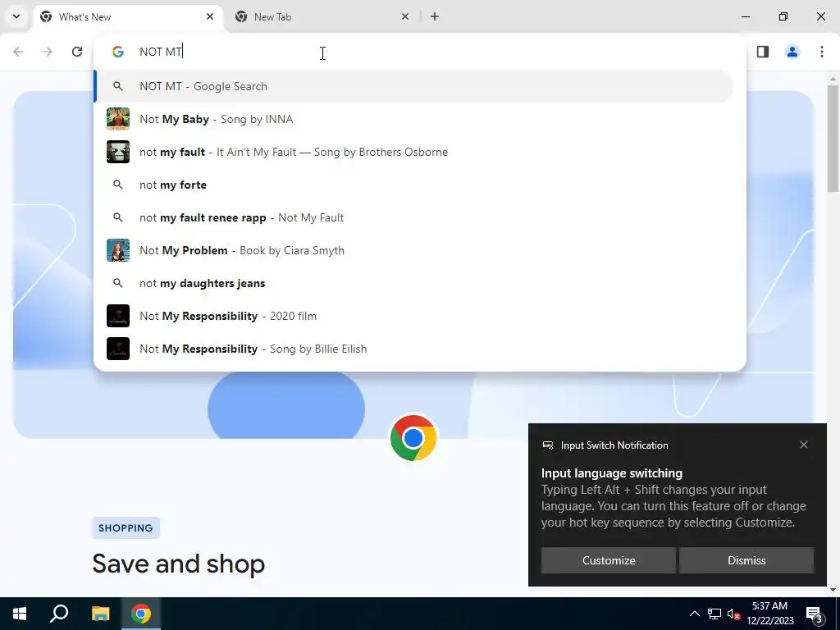Open the Chrome profile avatar icon
840x630 pixels.
point(792,52)
